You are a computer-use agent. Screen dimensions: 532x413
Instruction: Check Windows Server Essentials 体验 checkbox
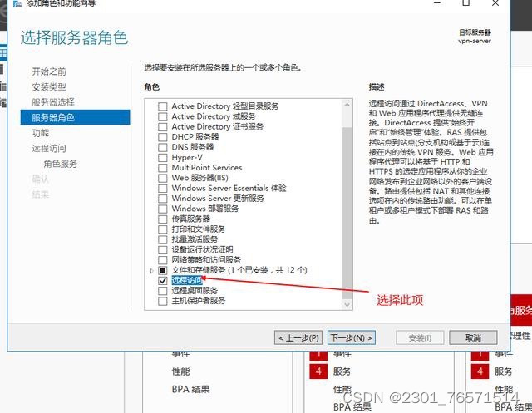[163, 188]
